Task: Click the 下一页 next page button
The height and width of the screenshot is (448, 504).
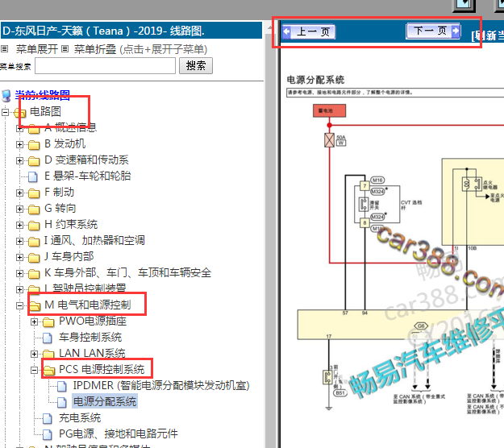Action: (x=433, y=31)
